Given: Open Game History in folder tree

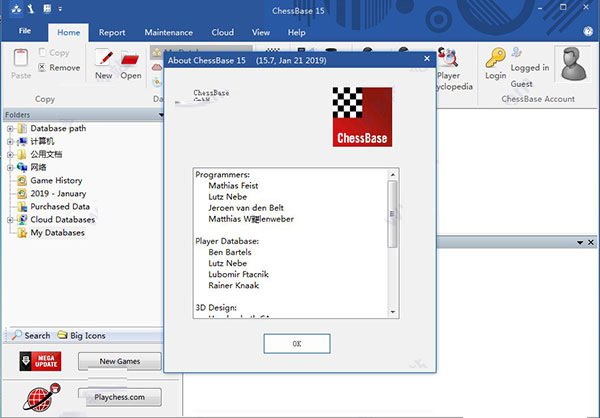Looking at the screenshot, I should tap(56, 180).
